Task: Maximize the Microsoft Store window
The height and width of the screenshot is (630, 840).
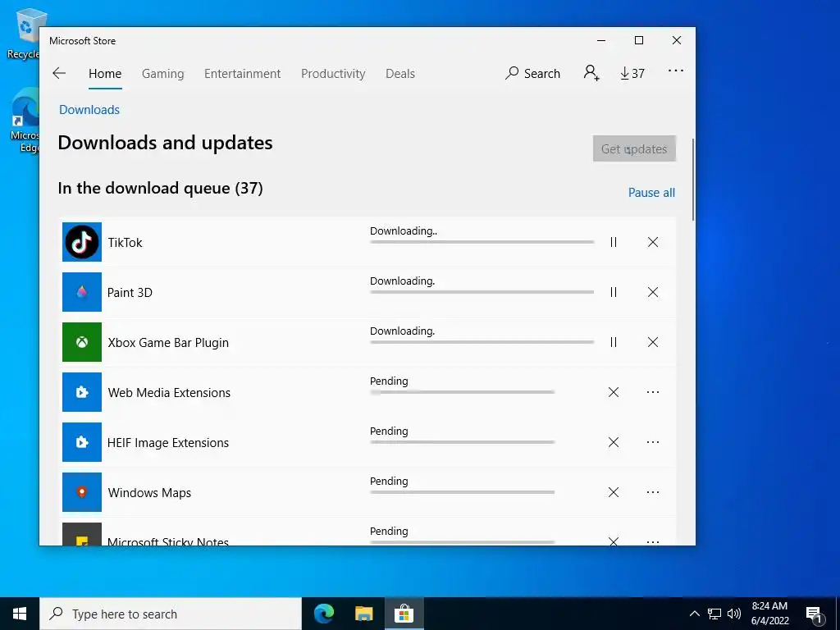Action: [638, 41]
